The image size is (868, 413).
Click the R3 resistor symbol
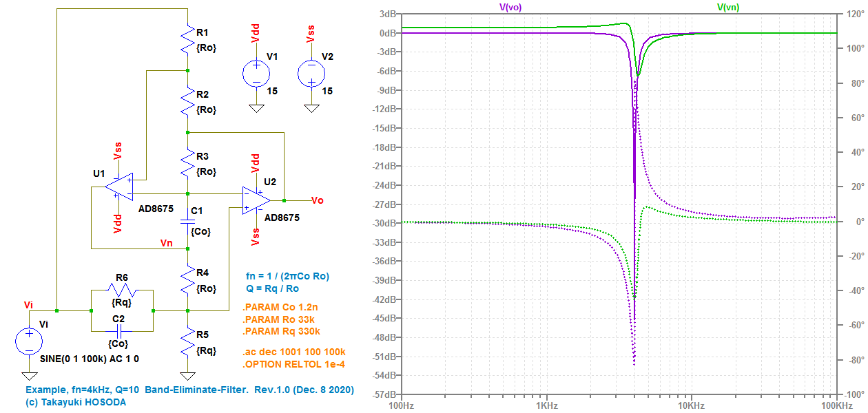pyautogui.click(x=187, y=163)
